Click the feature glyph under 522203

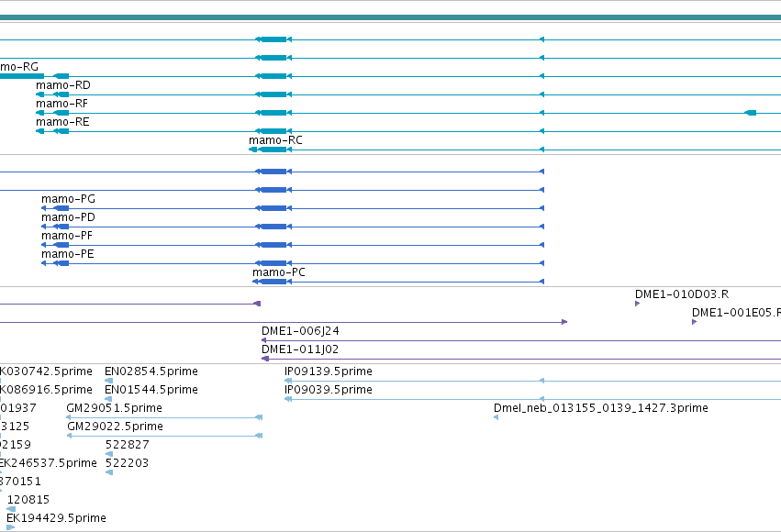coord(109,472)
